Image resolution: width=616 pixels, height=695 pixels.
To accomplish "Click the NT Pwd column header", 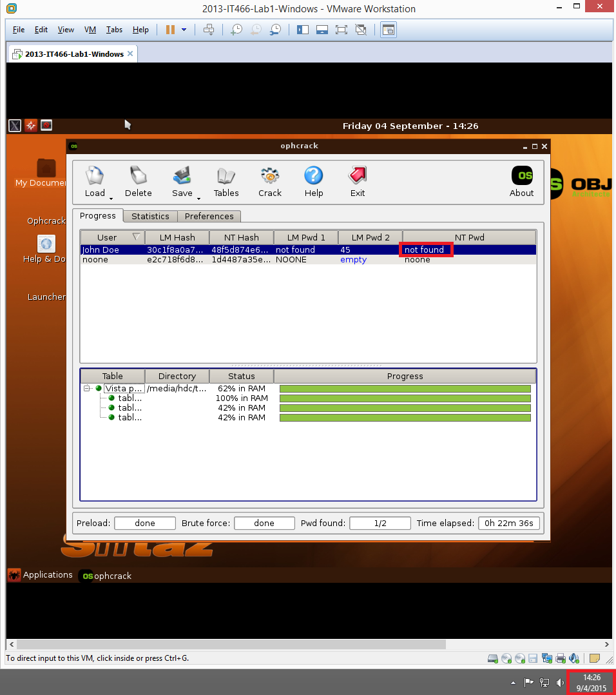I will click(x=470, y=237).
